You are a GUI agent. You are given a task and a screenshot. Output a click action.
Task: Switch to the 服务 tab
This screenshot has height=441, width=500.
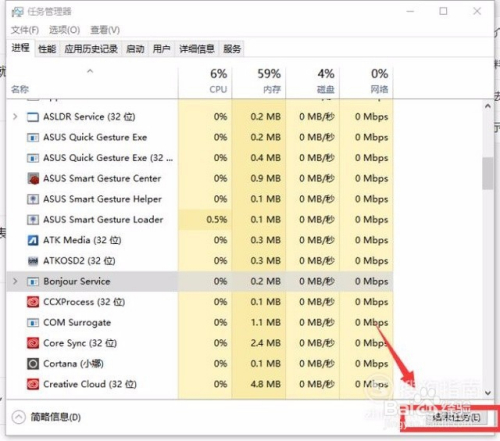point(232,49)
